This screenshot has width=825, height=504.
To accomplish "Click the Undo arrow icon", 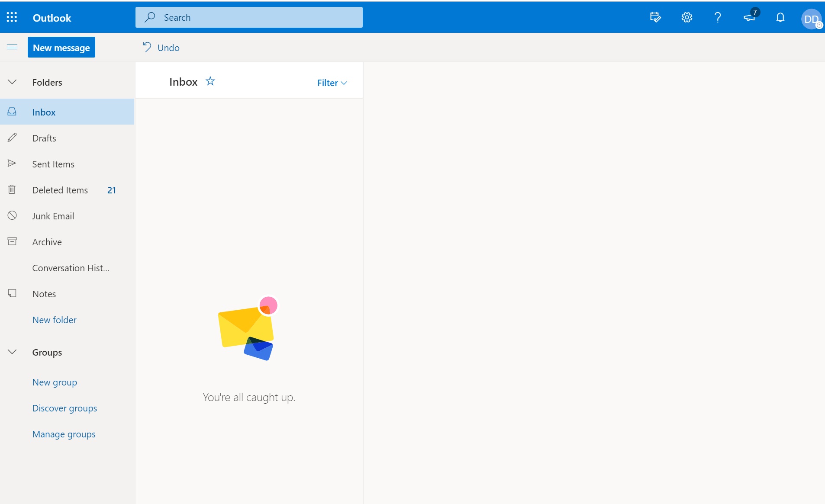I will [147, 47].
